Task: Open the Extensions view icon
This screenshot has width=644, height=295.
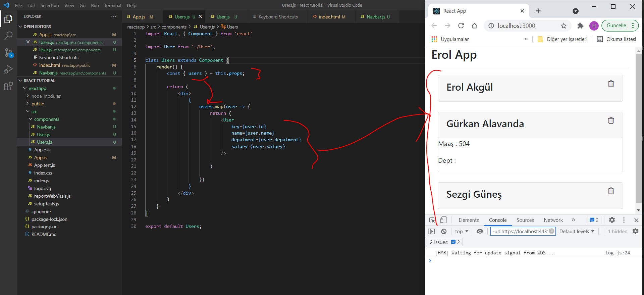Action: pyautogui.click(x=8, y=87)
